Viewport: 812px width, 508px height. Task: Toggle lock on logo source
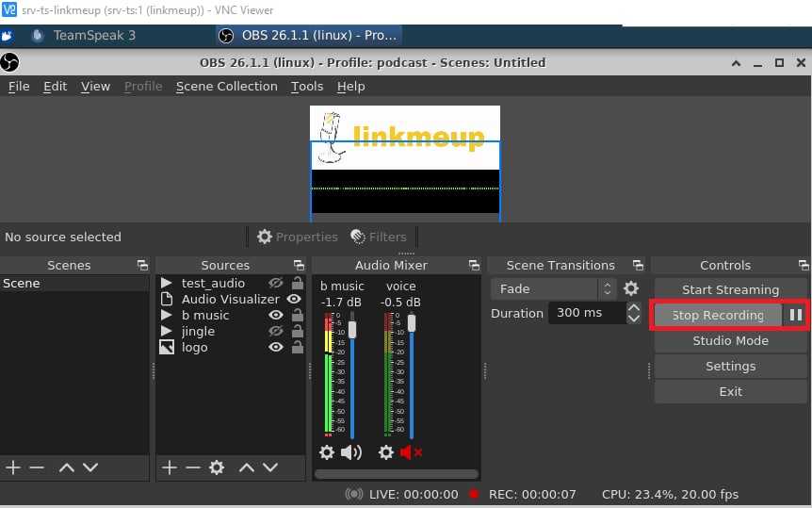(x=298, y=346)
